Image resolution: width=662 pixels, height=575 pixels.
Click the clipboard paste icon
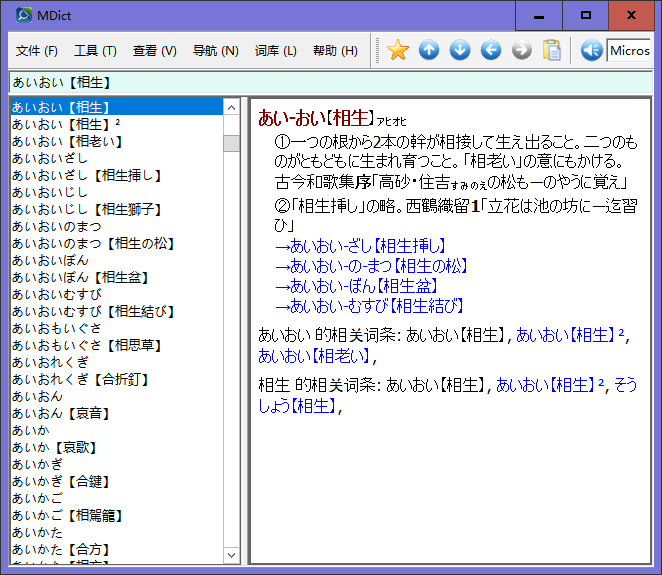552,50
